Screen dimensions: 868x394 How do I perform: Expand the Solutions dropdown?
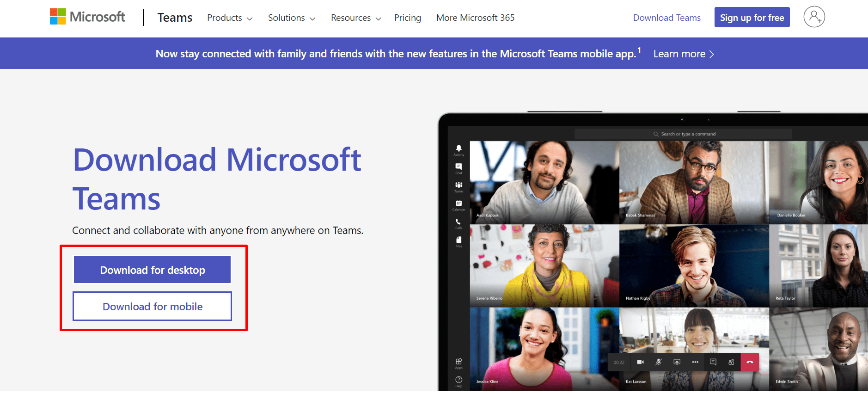tap(292, 18)
